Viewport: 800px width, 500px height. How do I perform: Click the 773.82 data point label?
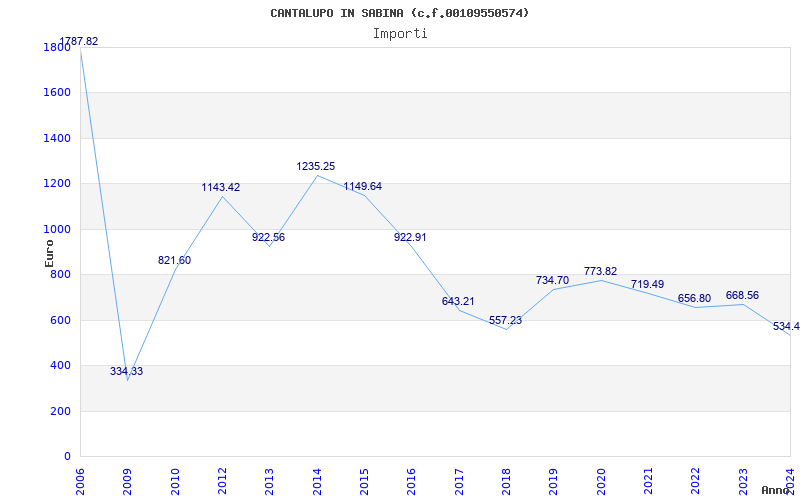point(600,272)
